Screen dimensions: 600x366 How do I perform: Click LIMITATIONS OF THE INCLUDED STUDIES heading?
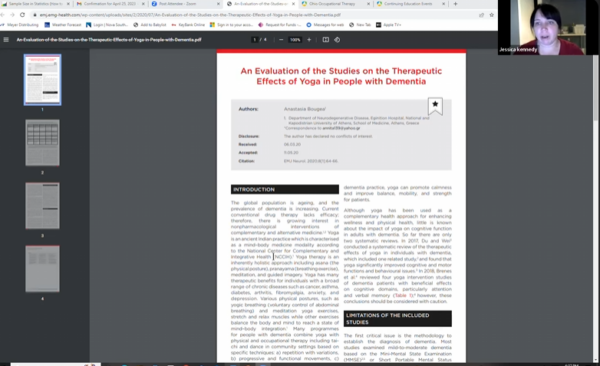click(x=398, y=319)
